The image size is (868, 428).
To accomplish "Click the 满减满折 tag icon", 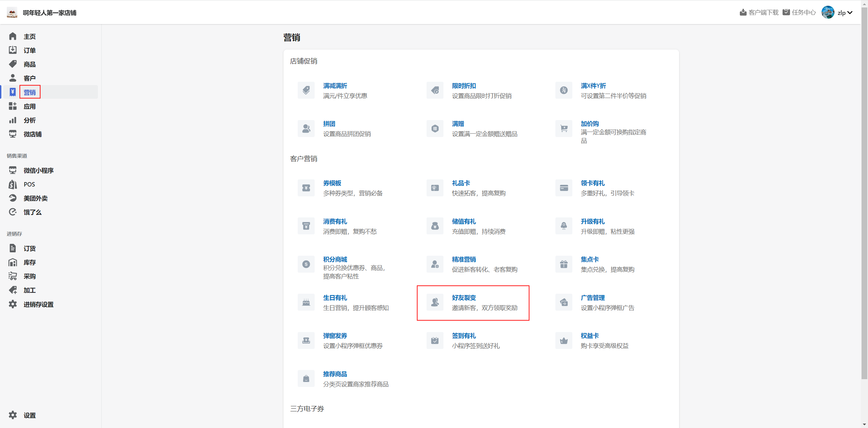I will pos(306,90).
